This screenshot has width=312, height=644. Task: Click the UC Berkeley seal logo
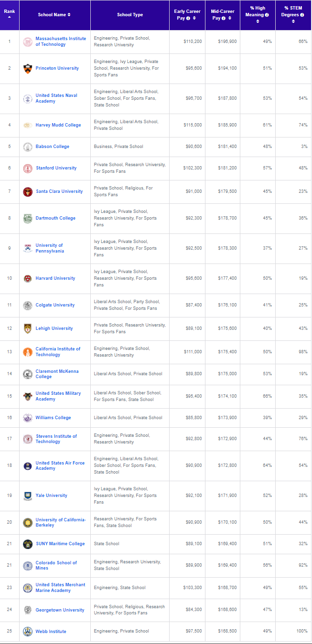coord(28,522)
